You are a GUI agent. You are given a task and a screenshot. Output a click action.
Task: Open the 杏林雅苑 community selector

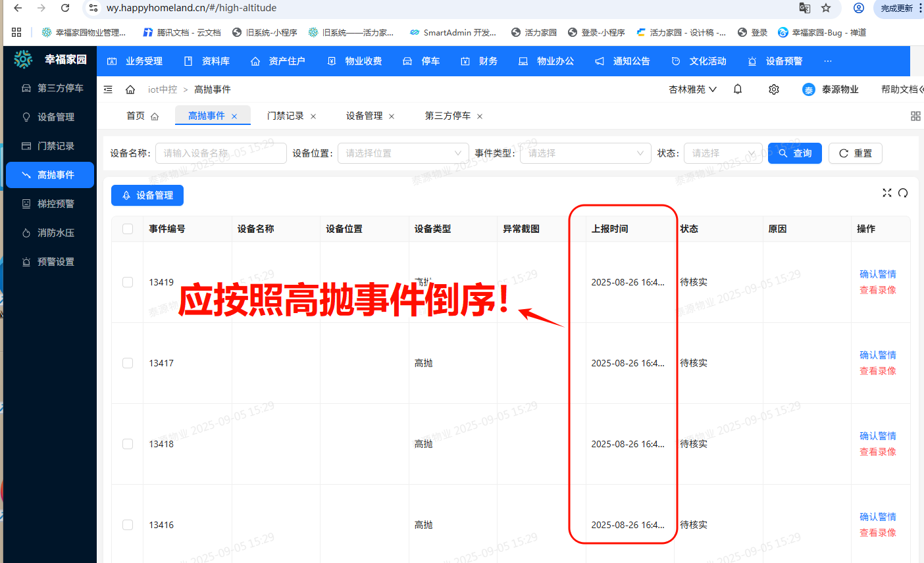(x=692, y=89)
